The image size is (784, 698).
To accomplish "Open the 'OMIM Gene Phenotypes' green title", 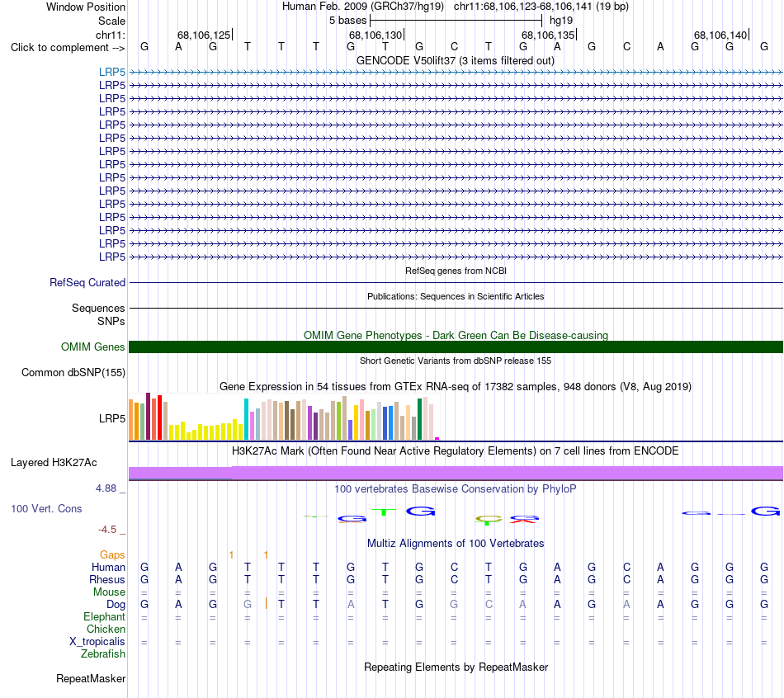I will click(456, 335).
